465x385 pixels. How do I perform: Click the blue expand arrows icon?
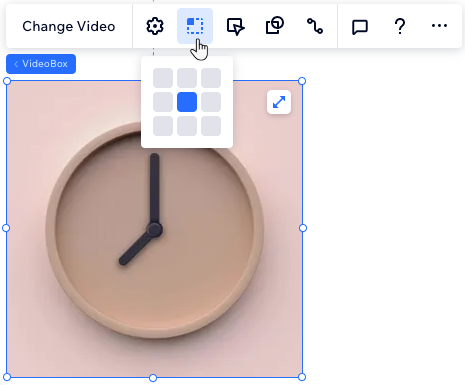coord(279,102)
